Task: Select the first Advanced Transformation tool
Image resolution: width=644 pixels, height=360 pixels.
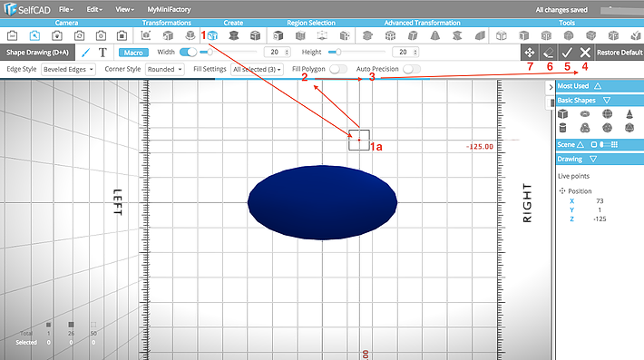Action: pyautogui.click(x=367, y=35)
